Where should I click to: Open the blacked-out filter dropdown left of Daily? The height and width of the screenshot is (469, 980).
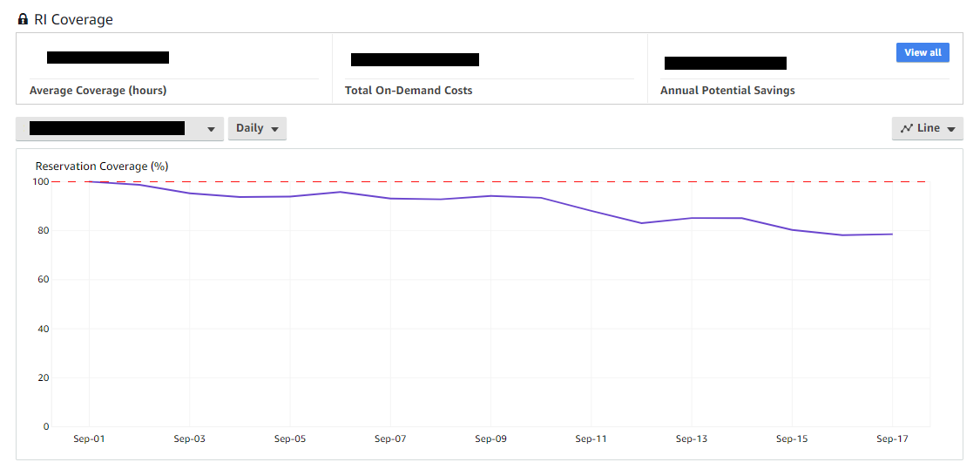tap(119, 128)
